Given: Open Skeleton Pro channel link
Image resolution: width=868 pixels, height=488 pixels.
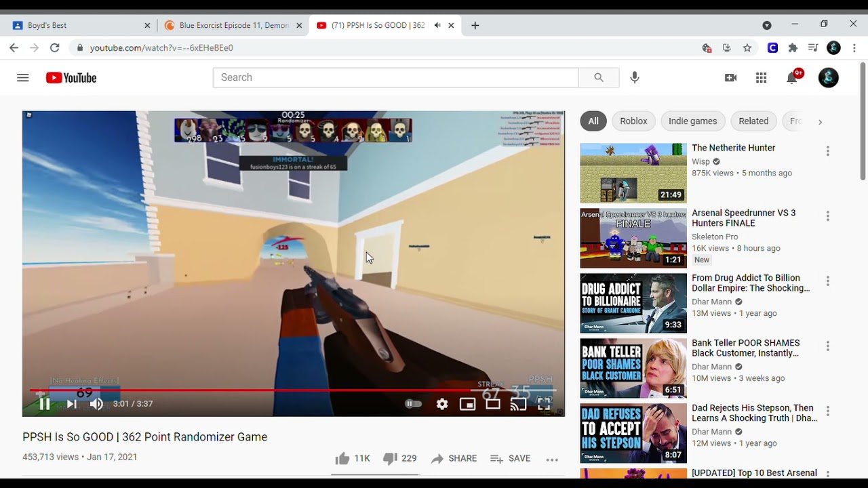Looking at the screenshot, I should tap(715, 237).
